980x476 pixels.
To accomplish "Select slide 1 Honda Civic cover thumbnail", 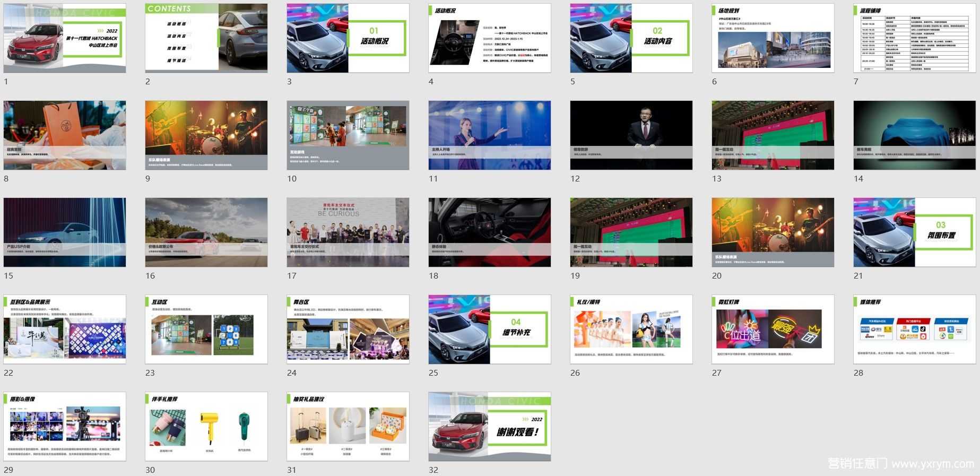I will [65, 38].
